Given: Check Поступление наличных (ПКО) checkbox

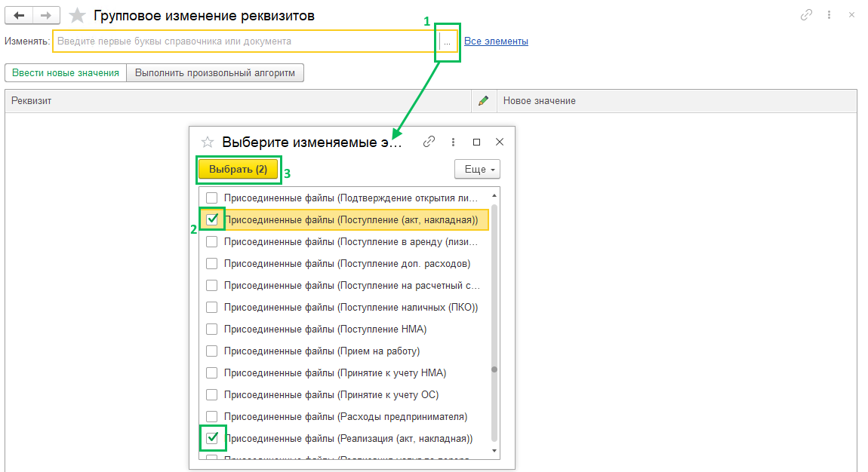Looking at the screenshot, I should (x=211, y=308).
